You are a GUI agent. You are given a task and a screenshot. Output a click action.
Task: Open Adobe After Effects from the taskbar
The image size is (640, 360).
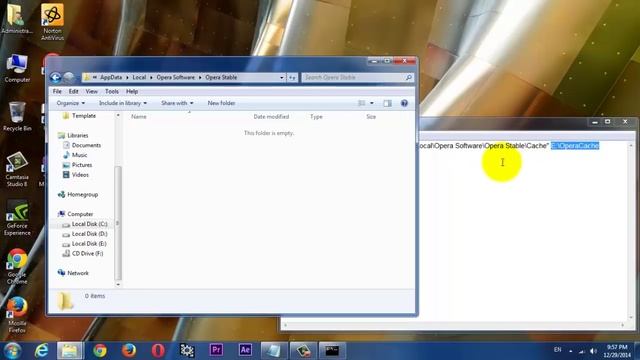point(245,350)
